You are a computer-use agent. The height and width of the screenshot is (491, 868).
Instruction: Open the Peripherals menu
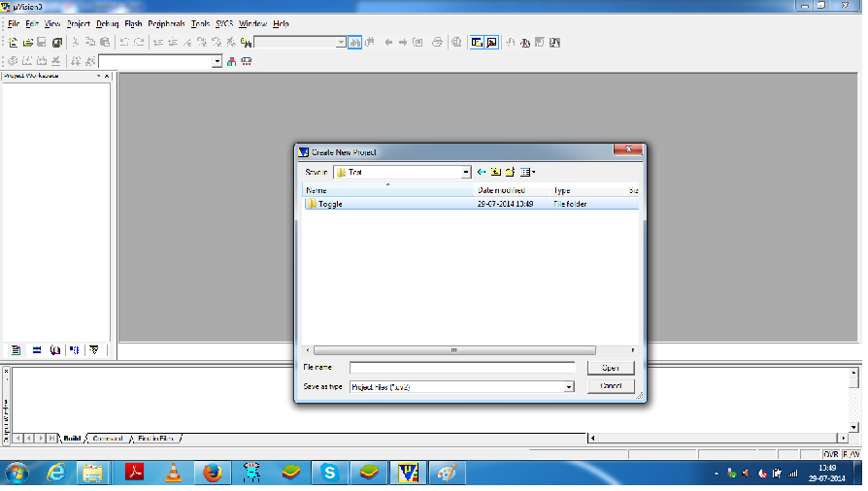[x=166, y=24]
